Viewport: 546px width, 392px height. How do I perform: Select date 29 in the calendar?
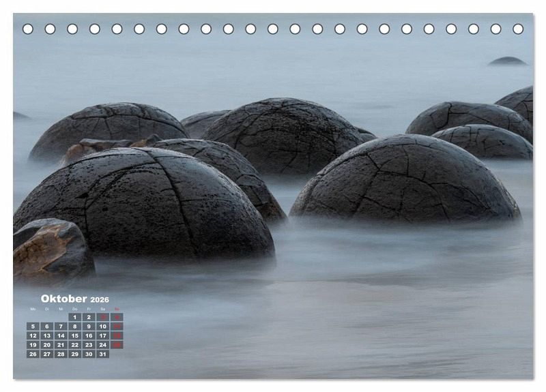pyautogui.click(x=74, y=354)
